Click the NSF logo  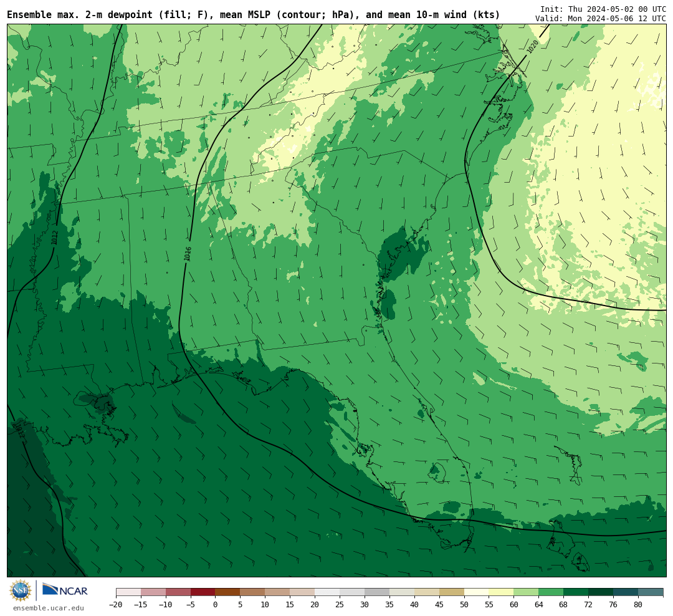point(21,590)
